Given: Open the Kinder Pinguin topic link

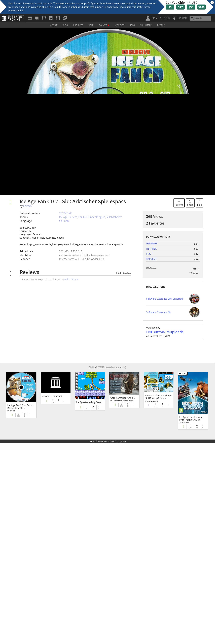Looking at the screenshot, I should click(96, 217).
